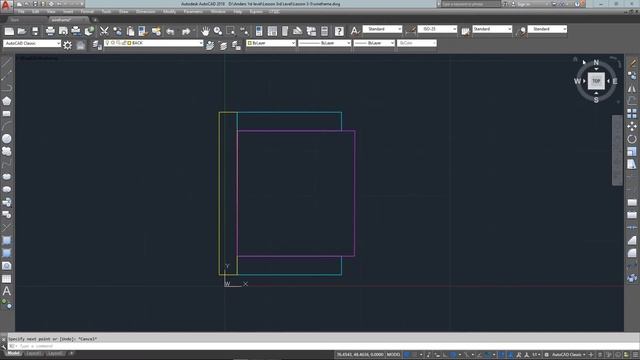
Task: Click the Cut scissors icon
Action: [104, 31]
